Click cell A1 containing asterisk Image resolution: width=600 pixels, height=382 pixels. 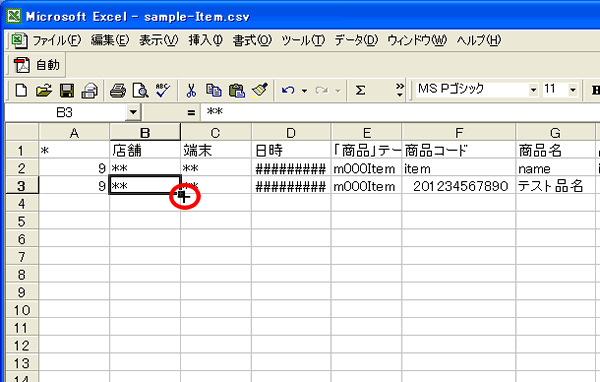click(x=74, y=150)
